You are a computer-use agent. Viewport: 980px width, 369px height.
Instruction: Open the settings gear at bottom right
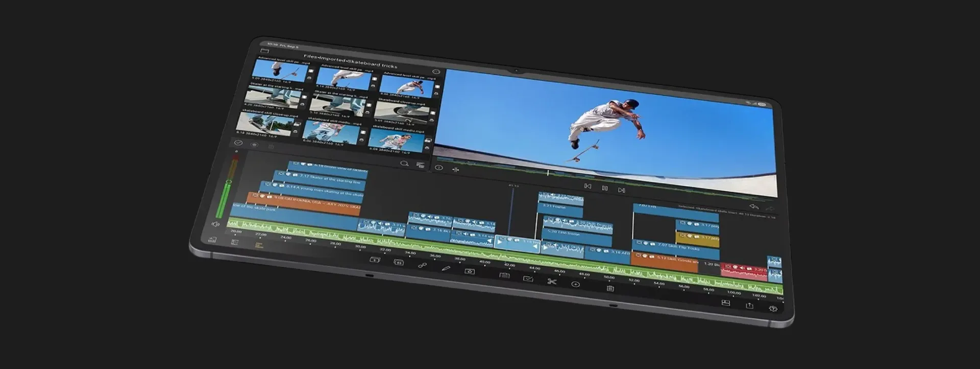[x=773, y=309]
